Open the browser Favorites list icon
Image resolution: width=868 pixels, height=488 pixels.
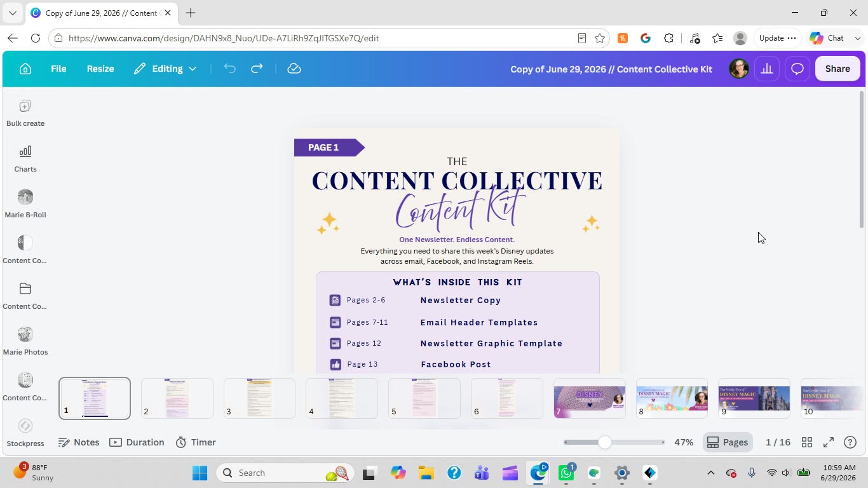[x=717, y=38]
